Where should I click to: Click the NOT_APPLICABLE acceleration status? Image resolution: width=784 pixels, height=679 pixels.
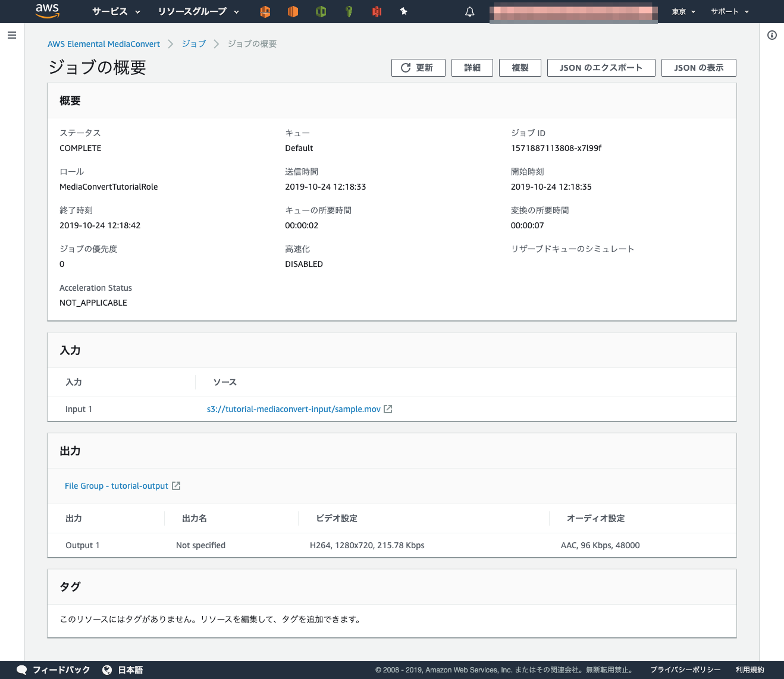pyautogui.click(x=93, y=303)
